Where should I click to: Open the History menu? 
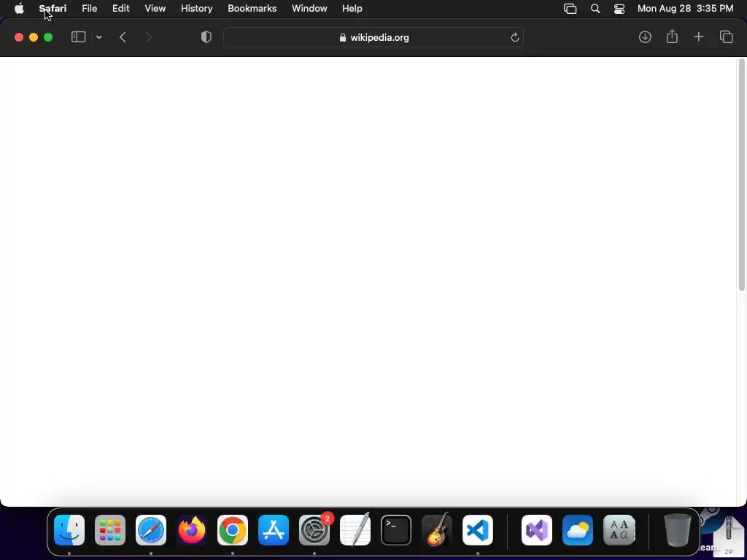pyautogui.click(x=196, y=9)
